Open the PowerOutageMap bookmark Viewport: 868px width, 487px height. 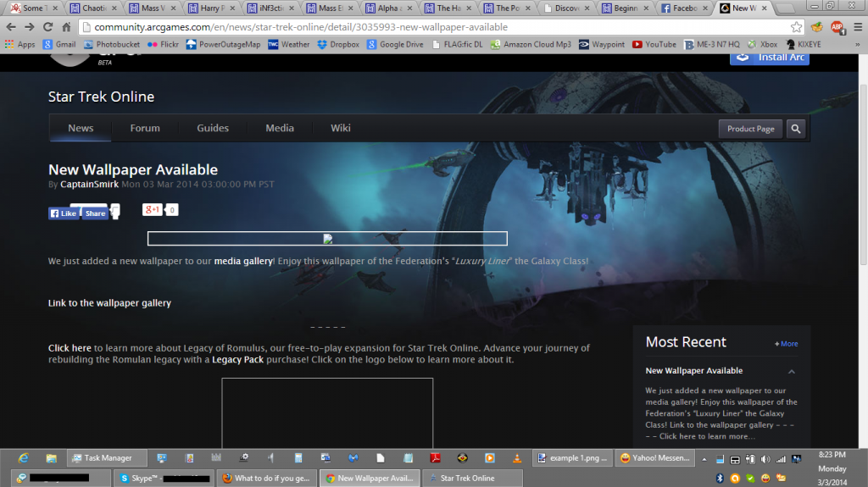[x=223, y=44]
